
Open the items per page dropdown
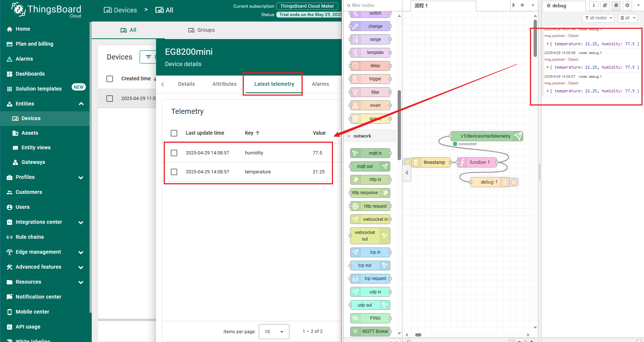click(x=274, y=331)
